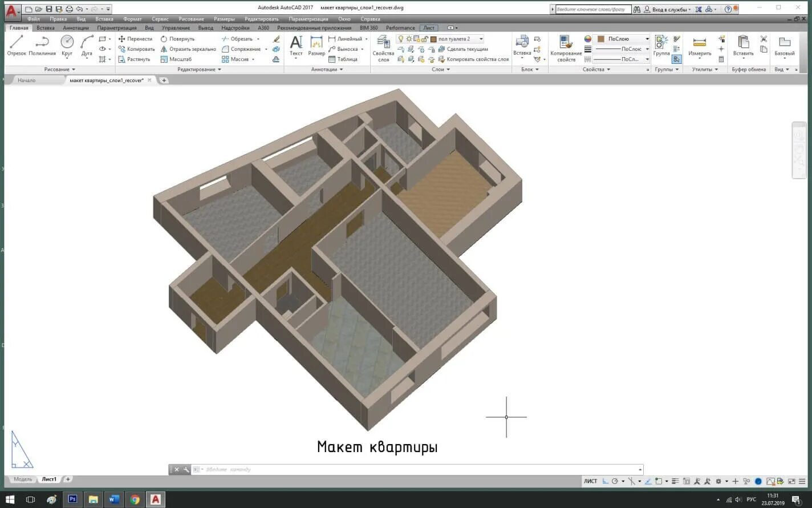Click Копировать свойства слоя button
Screen dimensions: 812x508
pos(473,59)
